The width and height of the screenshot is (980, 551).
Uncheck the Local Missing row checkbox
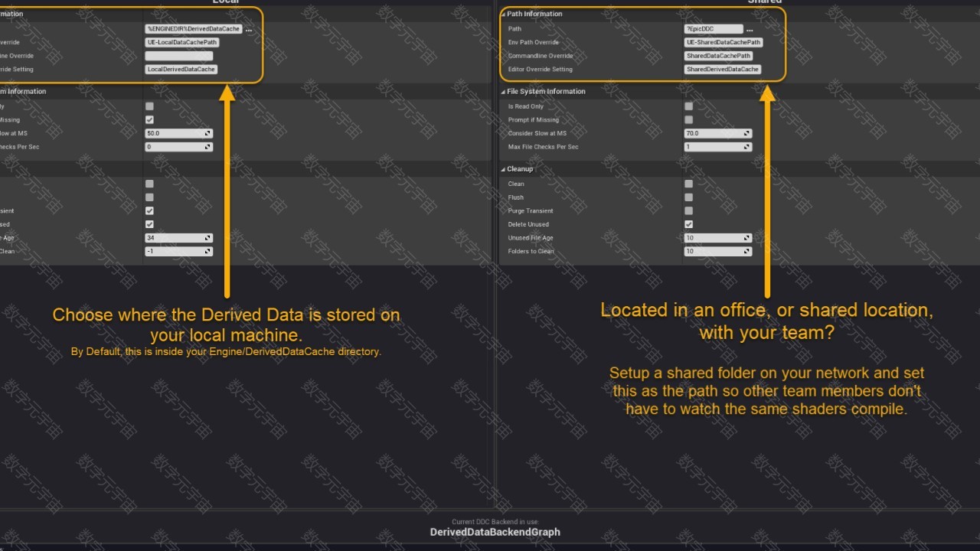pos(149,119)
